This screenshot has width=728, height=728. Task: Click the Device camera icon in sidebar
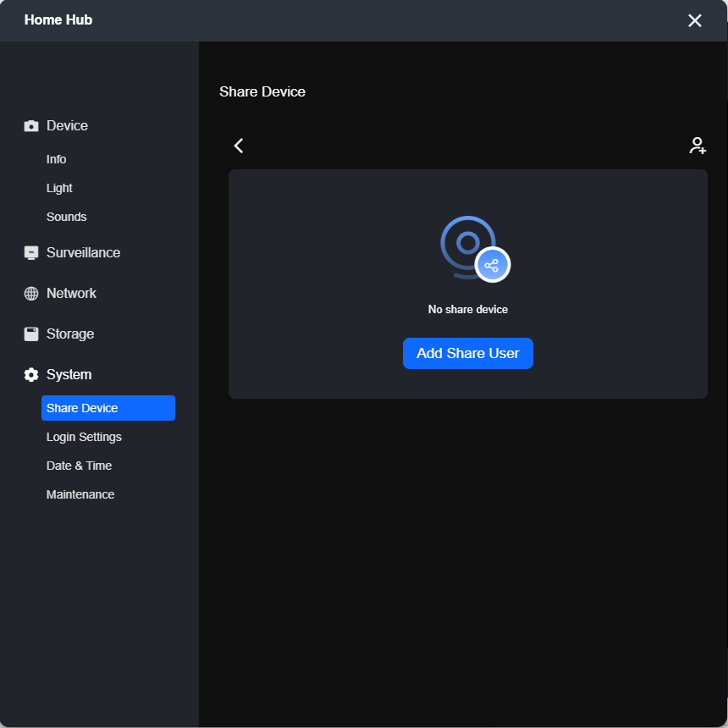point(31,126)
